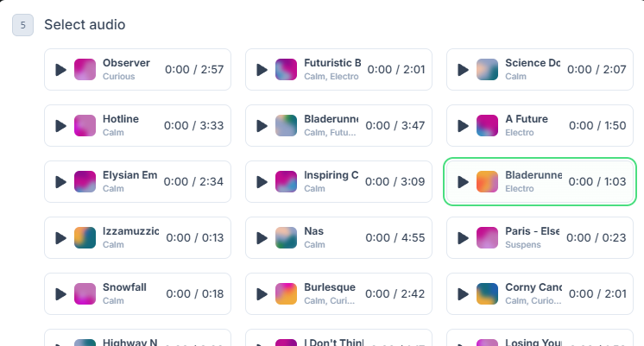Viewport: 644px width, 346px height.
Task: Click the Corny Cand cover thumbnail
Action: (x=488, y=294)
